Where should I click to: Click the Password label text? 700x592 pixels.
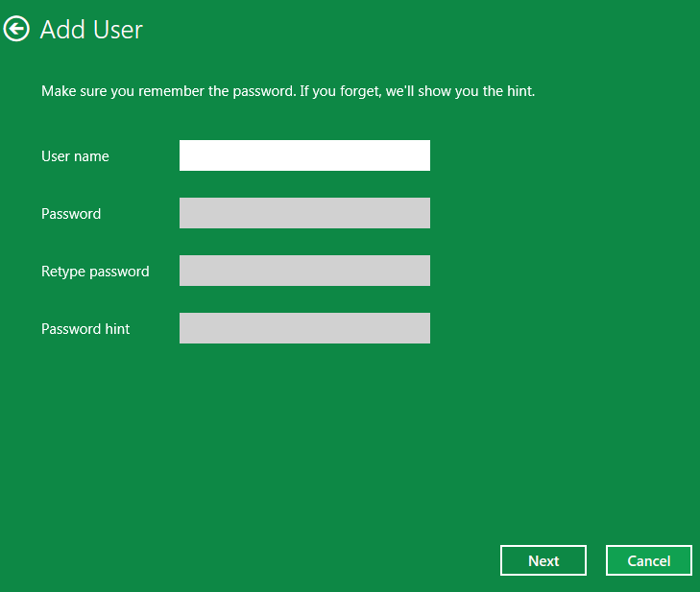tap(71, 214)
